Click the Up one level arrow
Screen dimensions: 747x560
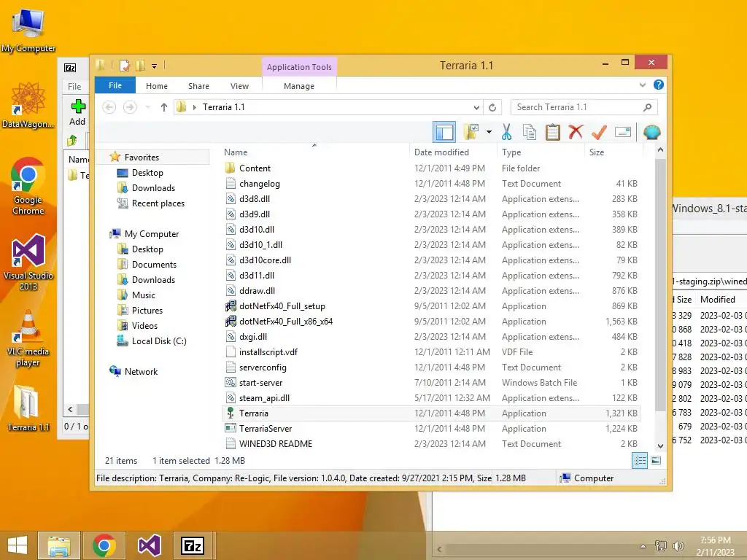pyautogui.click(x=164, y=107)
